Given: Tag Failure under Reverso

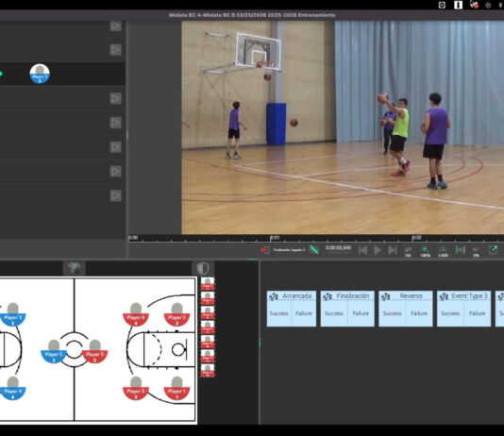Looking at the screenshot, I should [419, 313].
